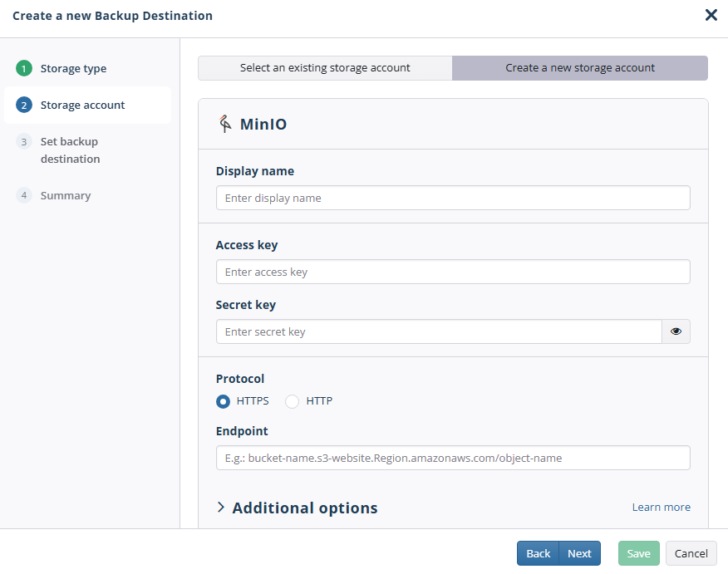Open the Learn more link

coord(662,508)
